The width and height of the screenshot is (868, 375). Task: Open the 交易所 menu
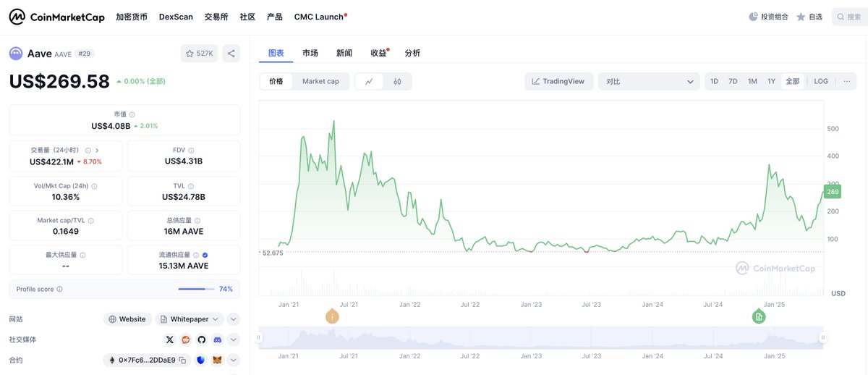216,17
